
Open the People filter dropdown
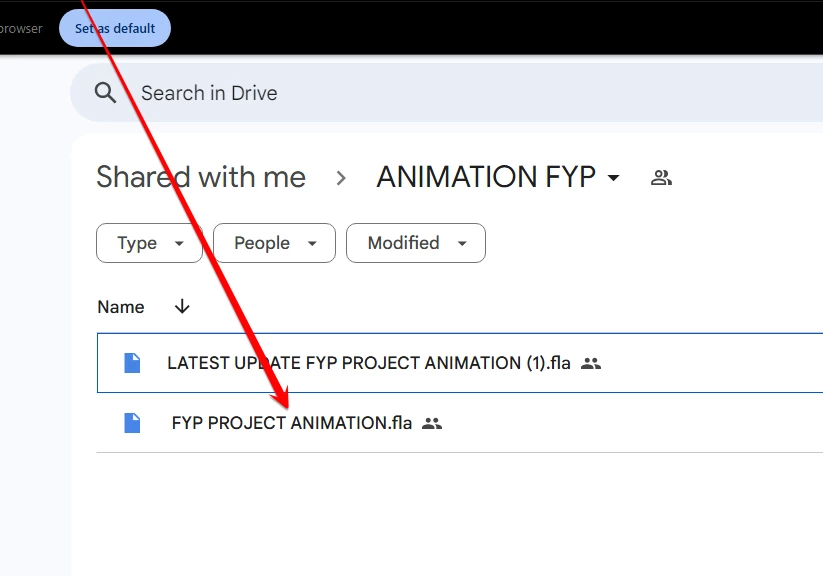click(x=275, y=243)
